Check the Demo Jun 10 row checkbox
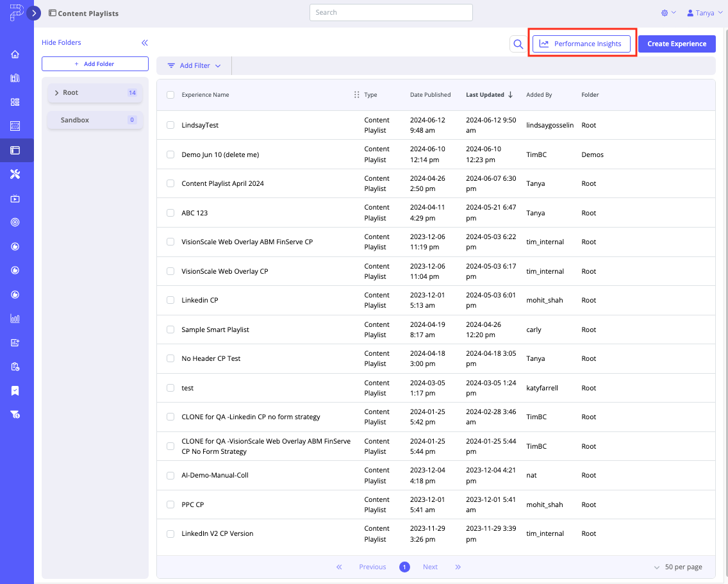Screen dimensions: 728x584 pyautogui.click(x=170, y=154)
